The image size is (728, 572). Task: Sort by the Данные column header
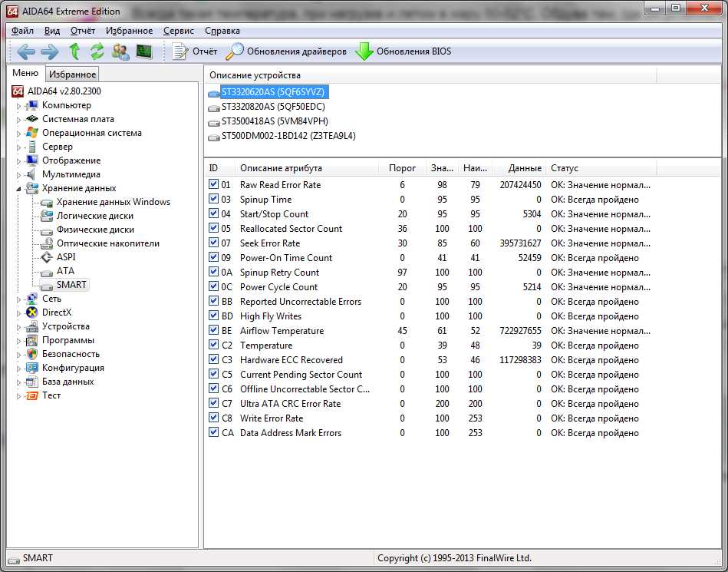[525, 168]
